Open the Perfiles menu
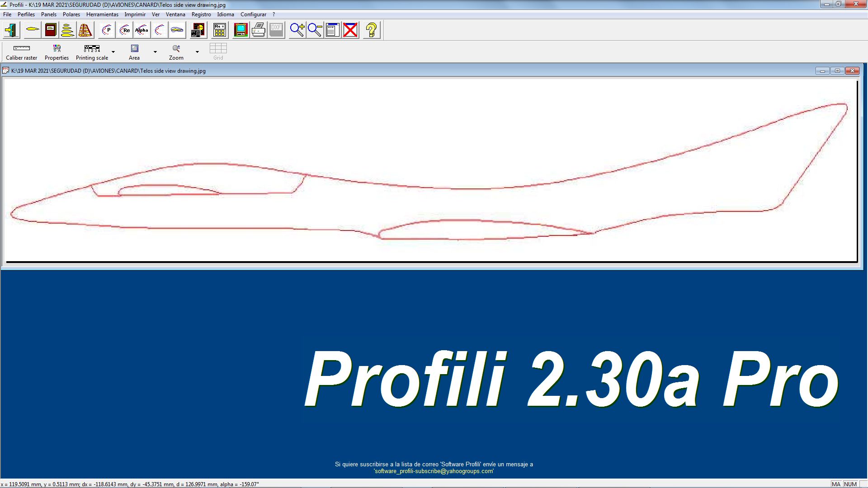Screen dimensions: 868x488 [26, 14]
